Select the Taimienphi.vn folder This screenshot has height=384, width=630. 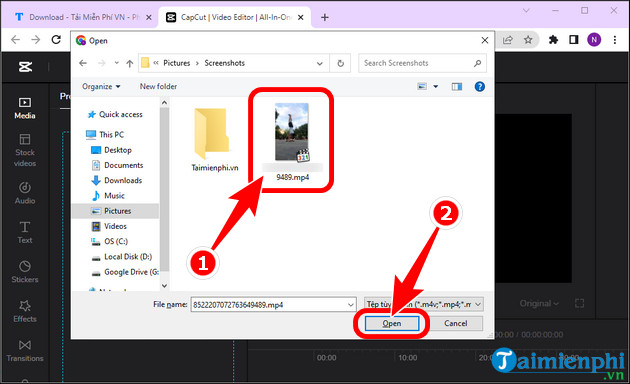click(x=215, y=140)
